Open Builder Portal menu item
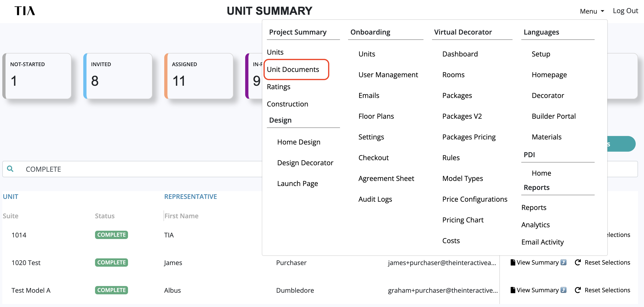The height and width of the screenshot is (307, 644). [554, 116]
